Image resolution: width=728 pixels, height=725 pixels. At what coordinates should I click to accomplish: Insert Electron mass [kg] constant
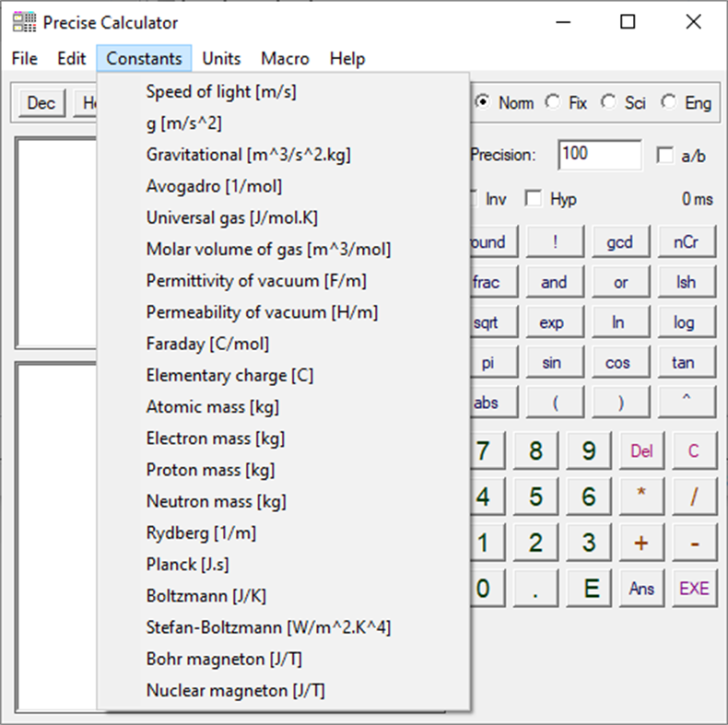(283, 439)
